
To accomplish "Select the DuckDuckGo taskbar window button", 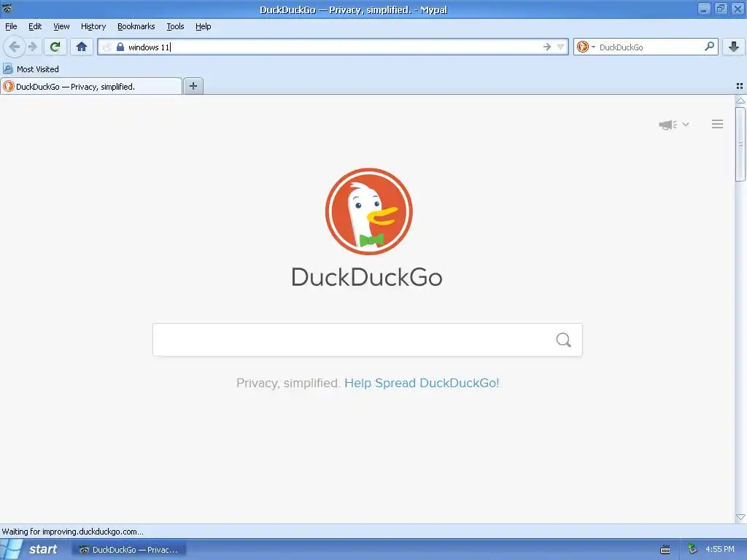I will pos(129,550).
